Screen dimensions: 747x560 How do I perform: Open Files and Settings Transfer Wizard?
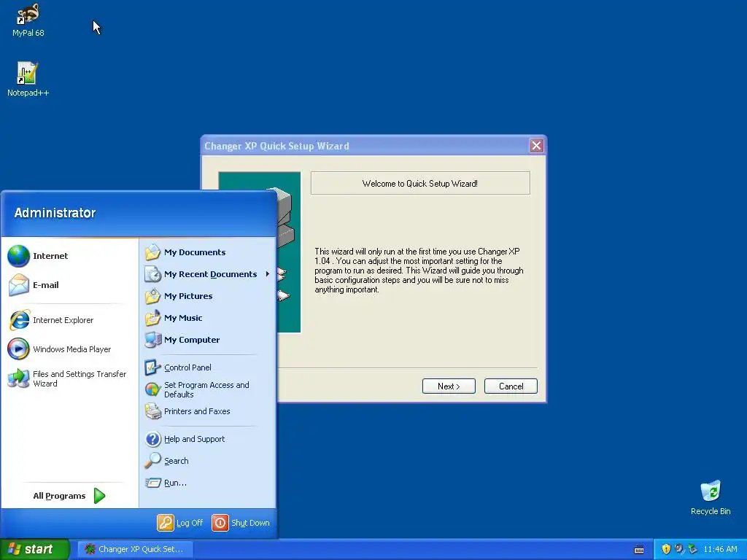click(x=66, y=378)
